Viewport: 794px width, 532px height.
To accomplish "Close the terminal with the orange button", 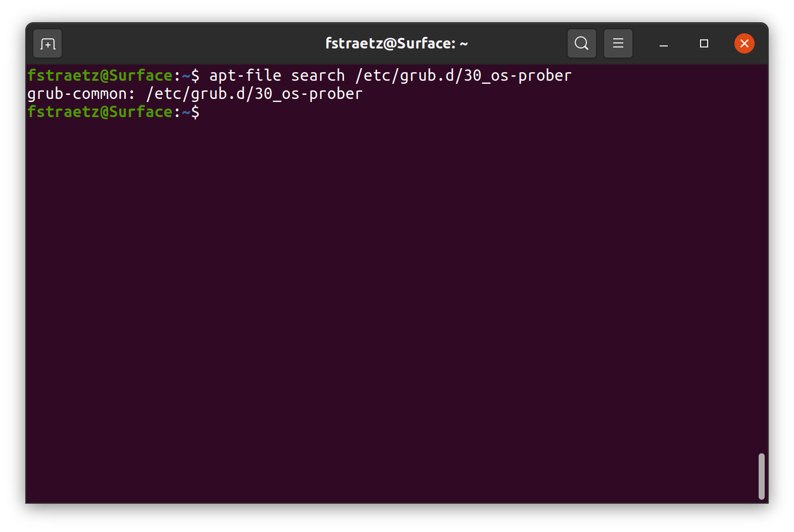I will pyautogui.click(x=744, y=43).
